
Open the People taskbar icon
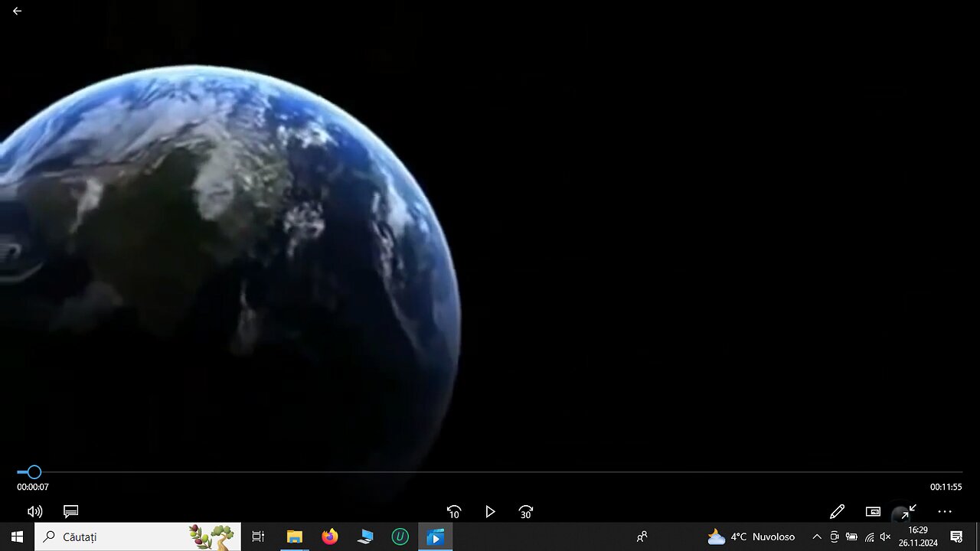tap(642, 536)
